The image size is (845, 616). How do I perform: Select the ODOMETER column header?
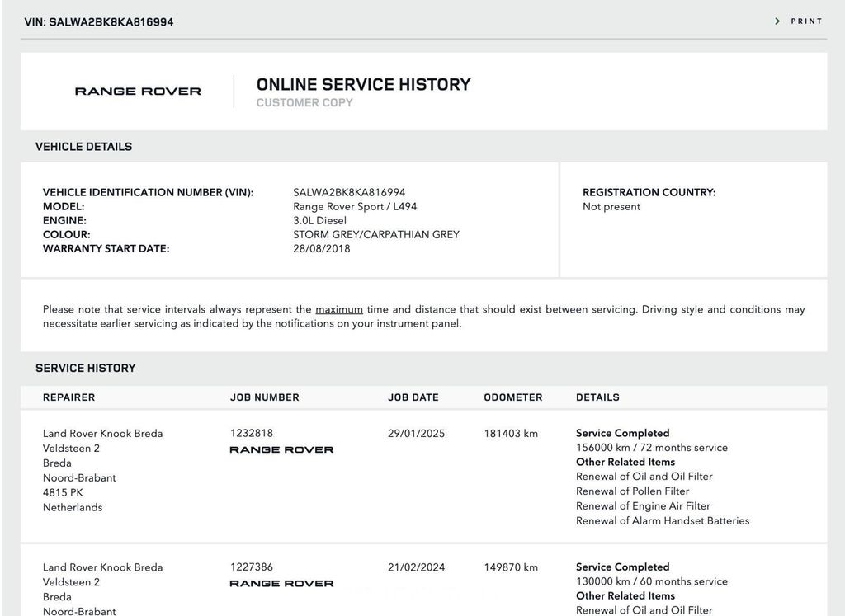513,397
